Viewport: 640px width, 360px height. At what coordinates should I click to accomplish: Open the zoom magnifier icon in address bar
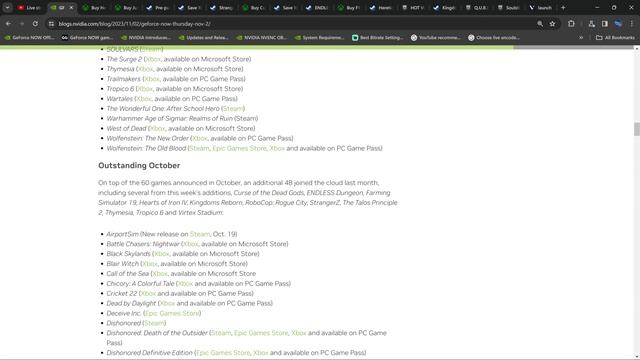pos(540,24)
